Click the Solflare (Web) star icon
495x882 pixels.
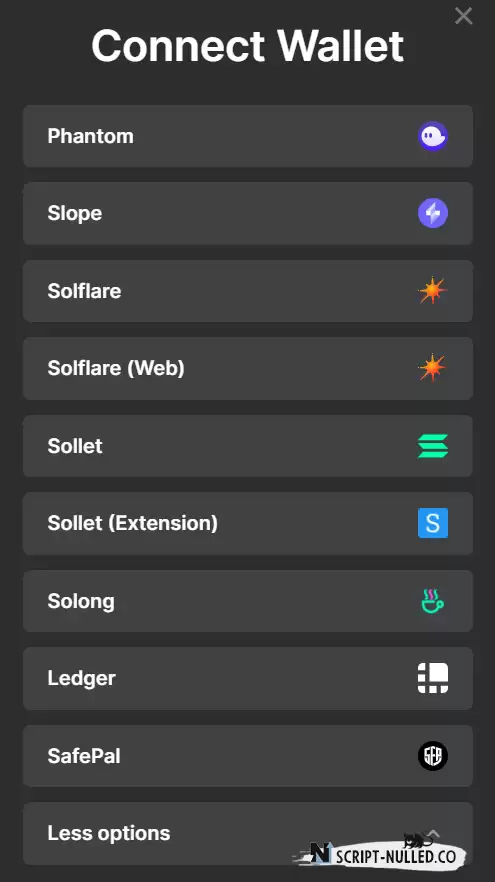point(433,368)
